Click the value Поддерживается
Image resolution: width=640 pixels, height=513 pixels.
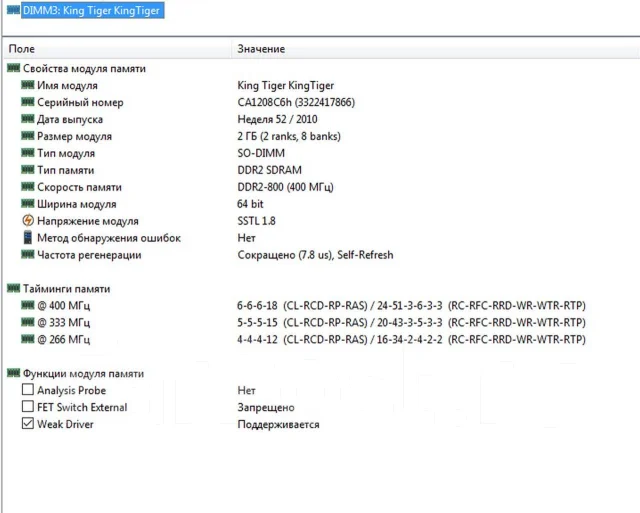coord(278,424)
